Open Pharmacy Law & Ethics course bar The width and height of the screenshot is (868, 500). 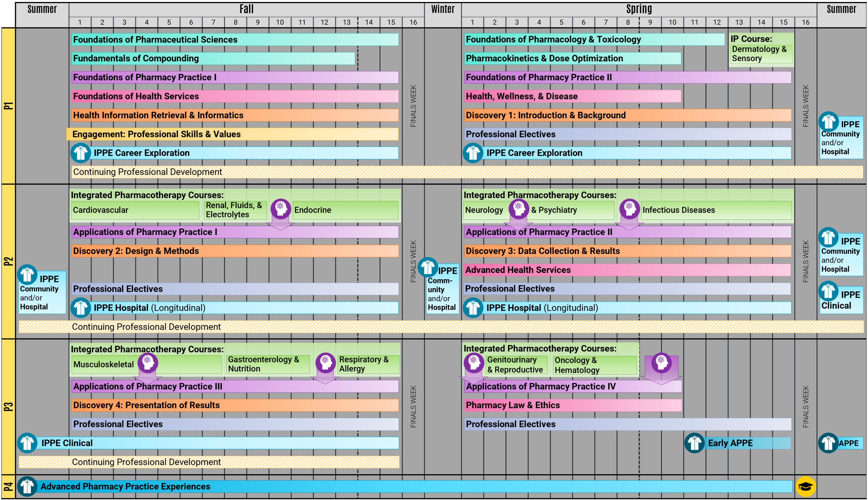point(573,405)
